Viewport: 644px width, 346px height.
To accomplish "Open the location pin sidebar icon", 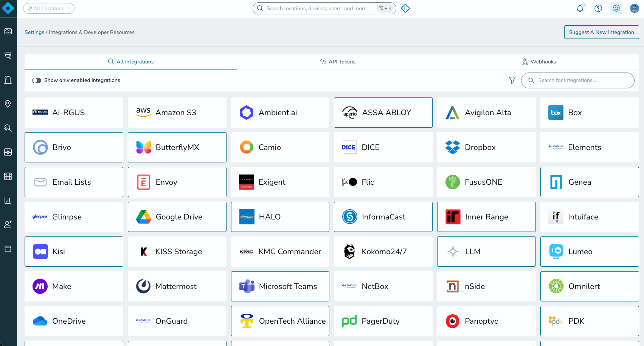I will click(x=8, y=104).
